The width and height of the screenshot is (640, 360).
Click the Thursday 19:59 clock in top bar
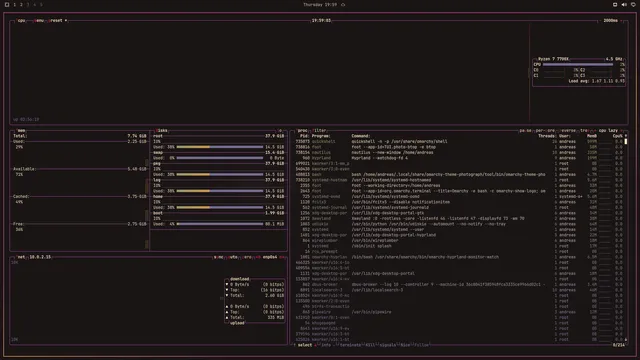point(320,4)
